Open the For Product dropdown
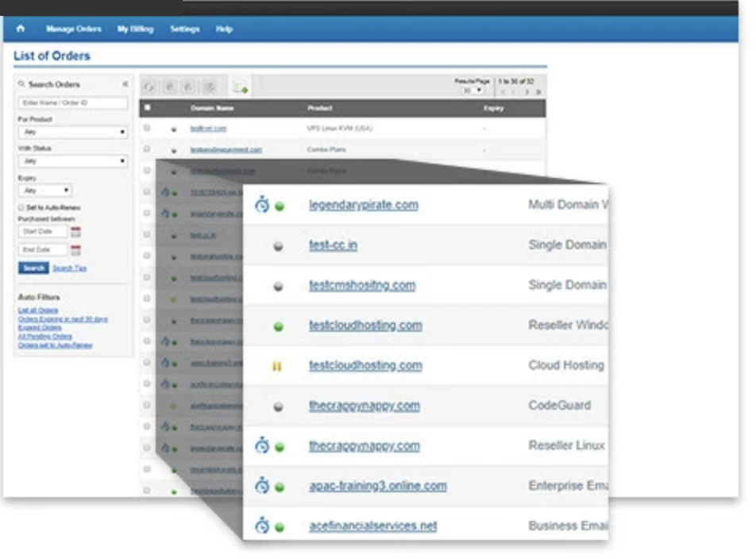Screen dimensions: 756x559 tap(73, 132)
